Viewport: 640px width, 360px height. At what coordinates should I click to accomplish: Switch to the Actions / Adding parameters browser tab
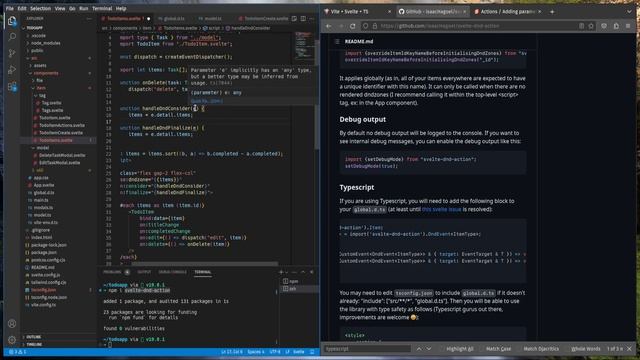tap(508, 11)
